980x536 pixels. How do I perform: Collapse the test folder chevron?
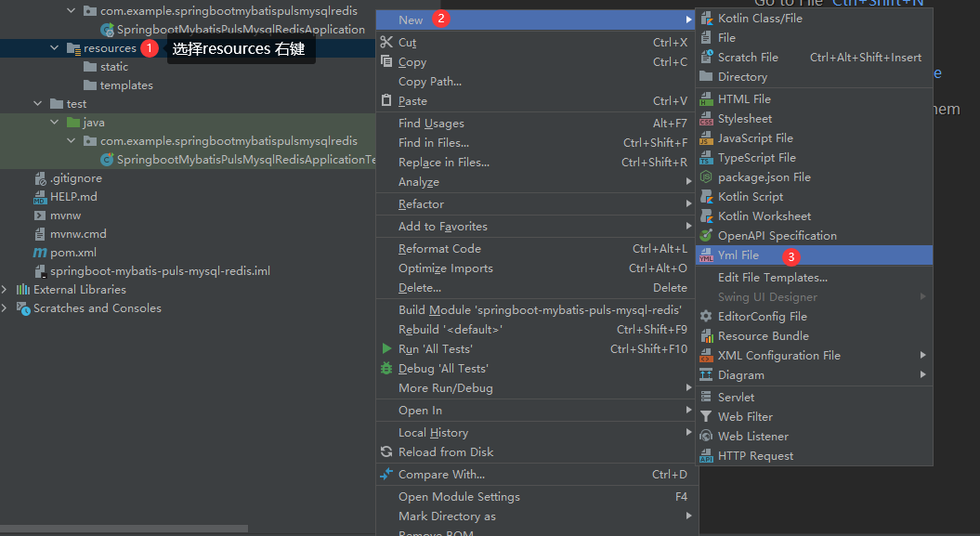(37, 103)
